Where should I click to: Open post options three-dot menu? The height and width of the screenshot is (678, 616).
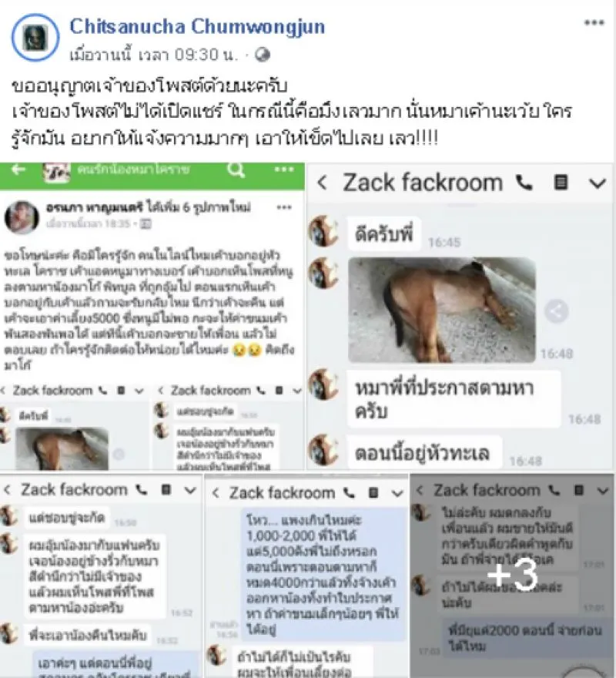pos(594,23)
